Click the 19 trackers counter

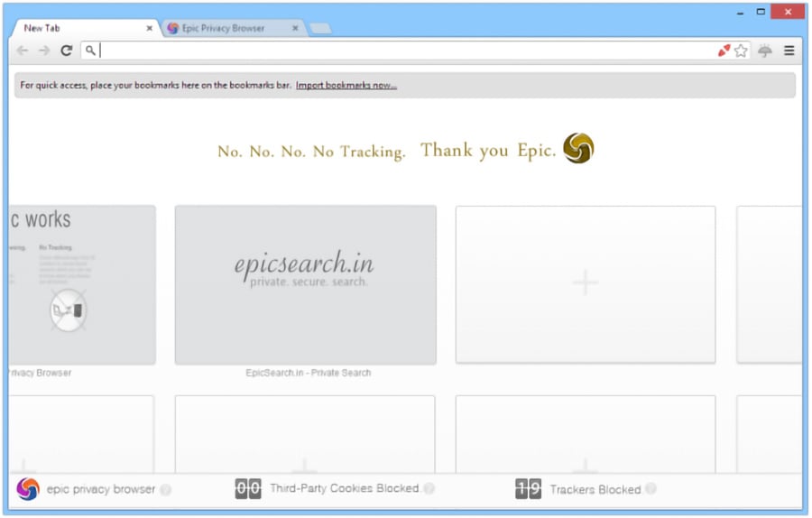click(528, 488)
